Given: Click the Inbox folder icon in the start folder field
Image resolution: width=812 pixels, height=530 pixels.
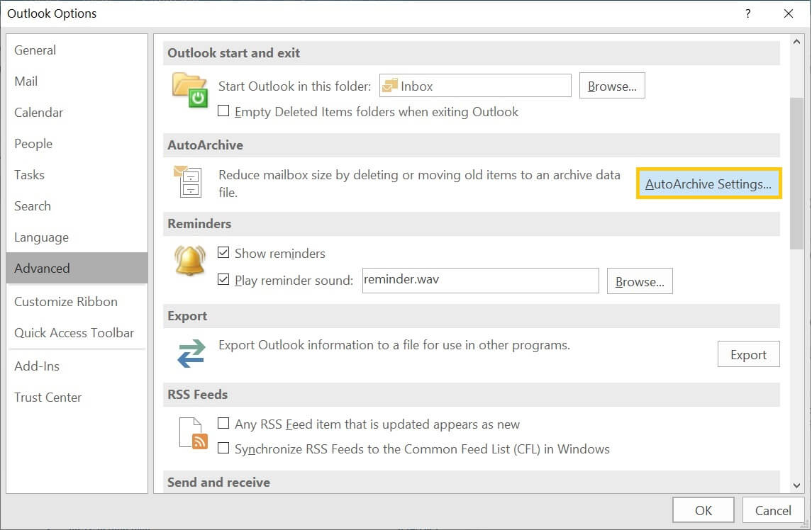Looking at the screenshot, I should click(x=389, y=86).
